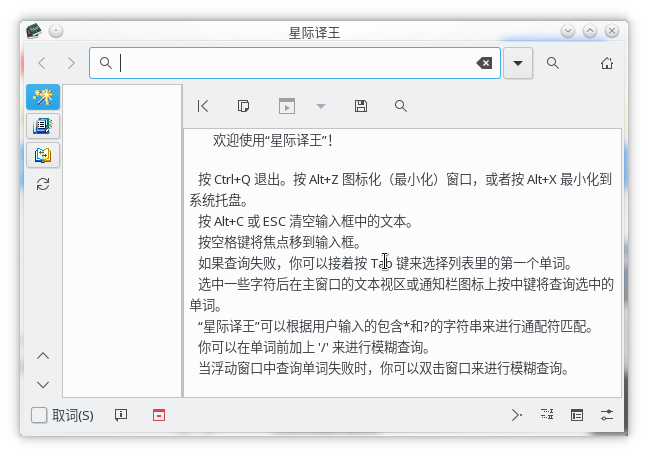This screenshot has width=648, height=456.
Task: Click the 'Alt+C 或 ESC 清空输入框' line
Action: 306,222
